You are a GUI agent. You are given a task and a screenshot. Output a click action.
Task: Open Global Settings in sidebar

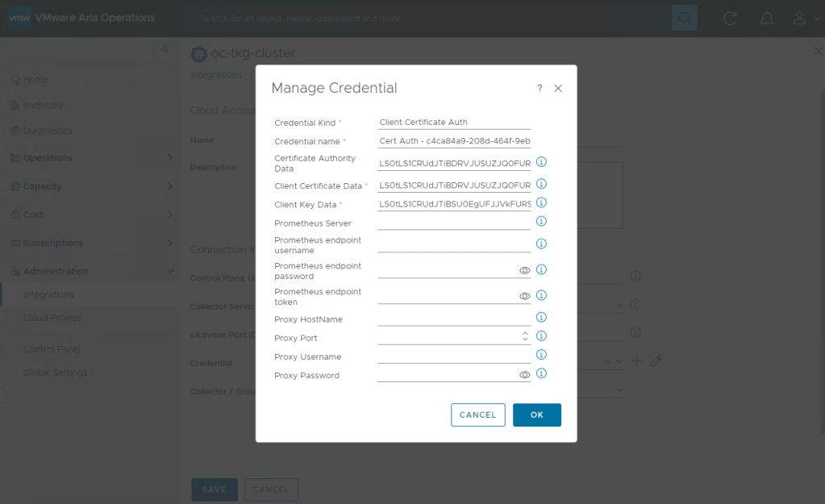[55, 373]
